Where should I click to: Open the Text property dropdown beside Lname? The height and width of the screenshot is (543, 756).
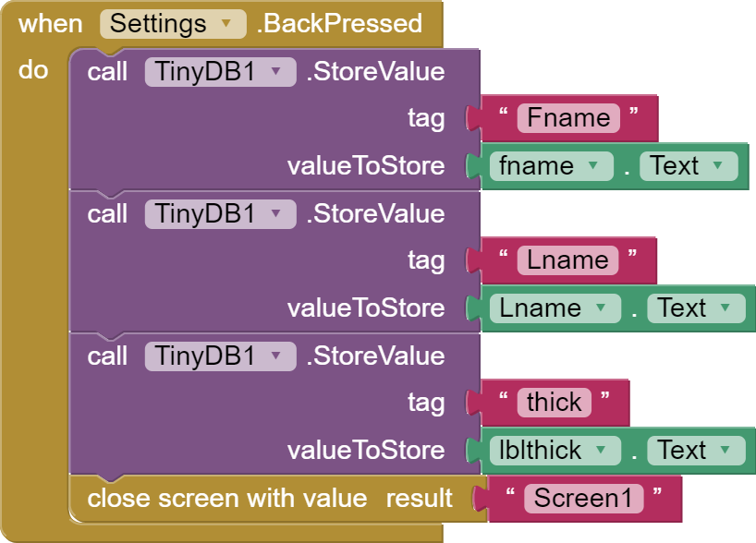pyautogui.click(x=725, y=308)
